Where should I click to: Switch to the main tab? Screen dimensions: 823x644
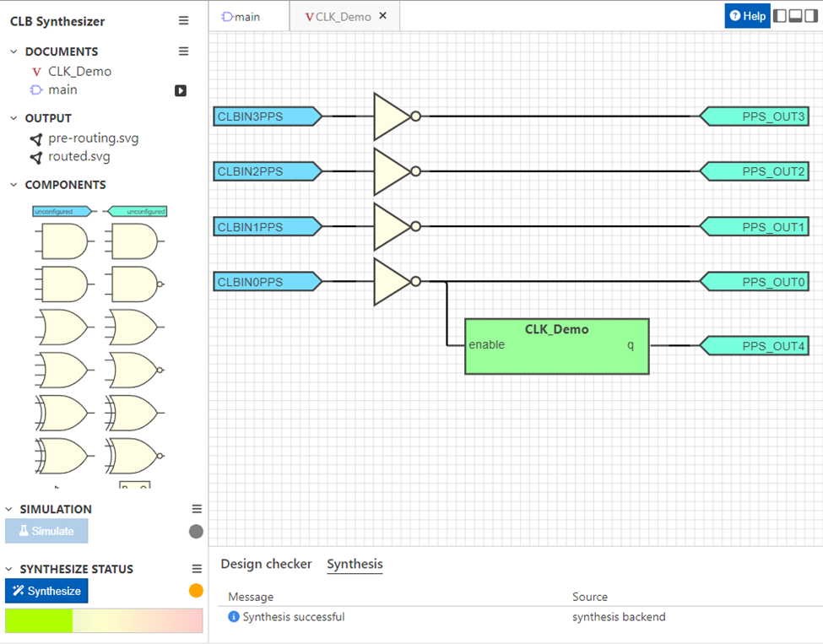[241, 17]
